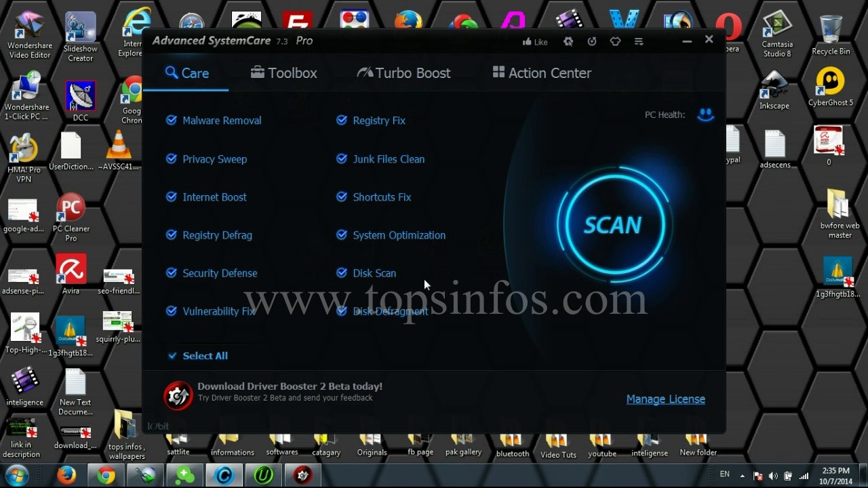This screenshot has height=488, width=868.
Task: Click the Driver Booster promo icon
Action: [x=178, y=395]
